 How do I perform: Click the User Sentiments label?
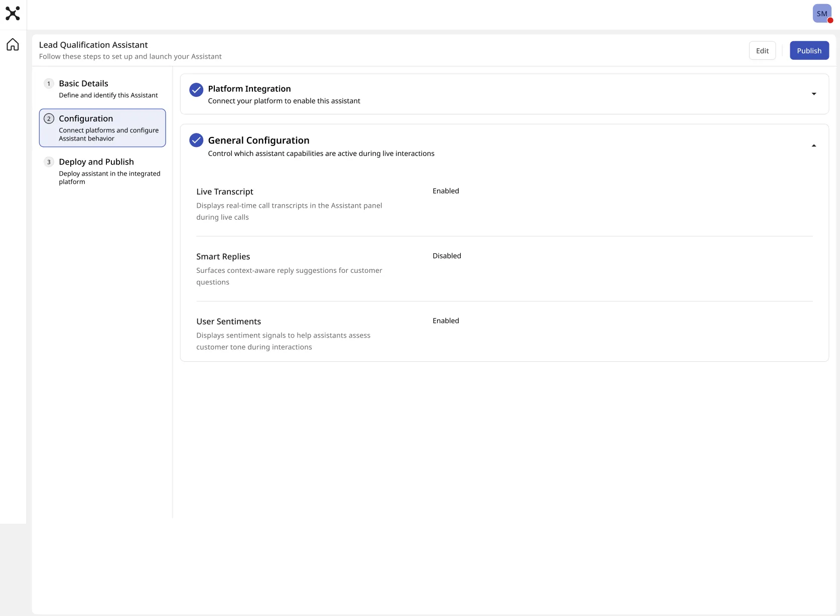click(228, 322)
